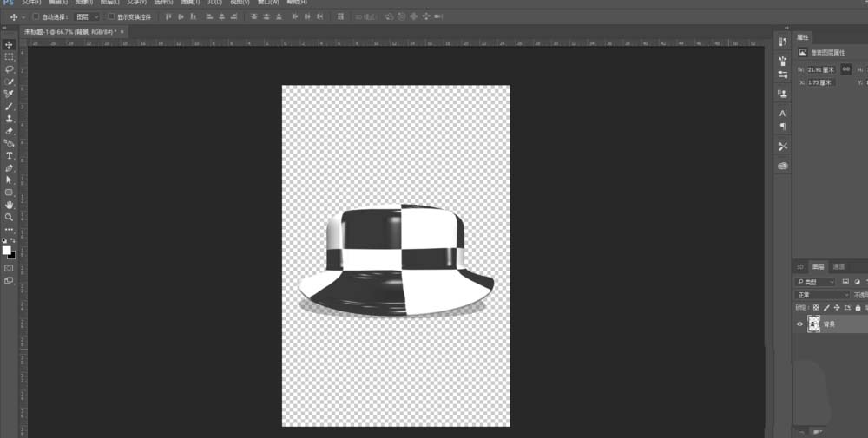Select the Rectangle shape tool

pos(9,193)
